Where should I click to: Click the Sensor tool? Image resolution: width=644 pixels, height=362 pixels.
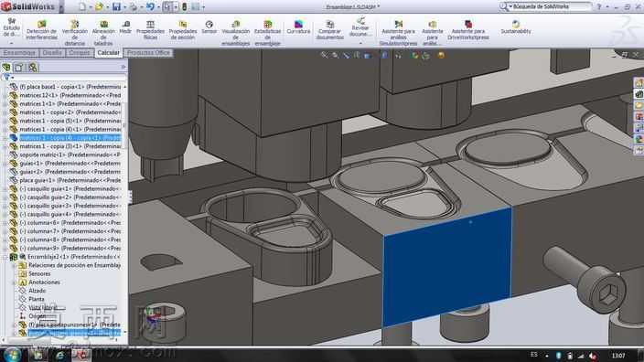pos(209,27)
